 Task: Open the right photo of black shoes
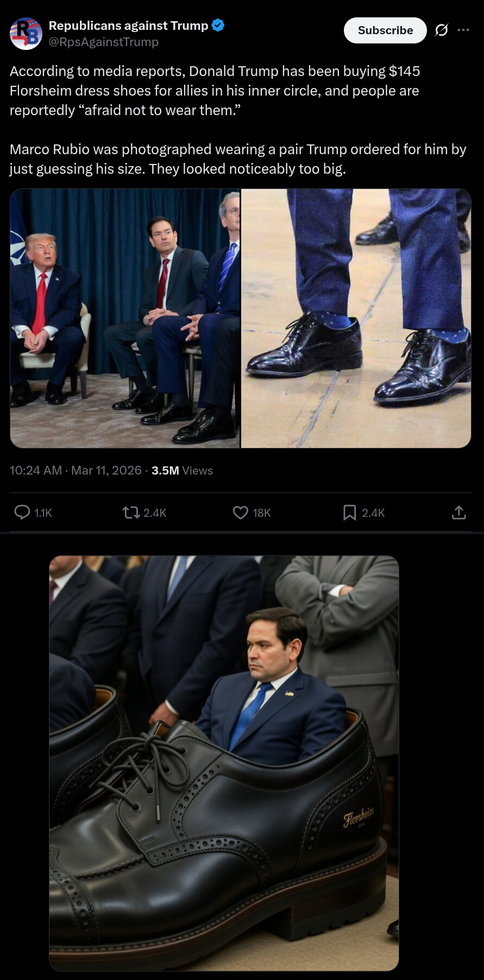click(356, 318)
